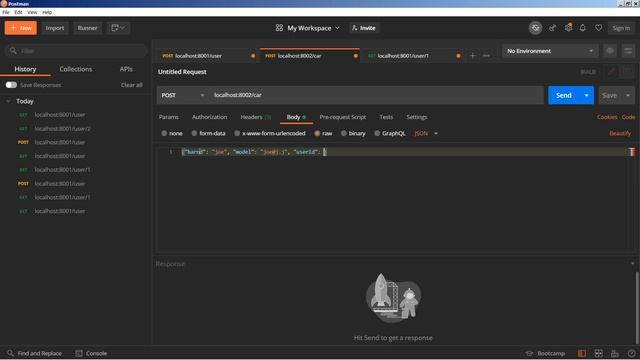Open the View menu
640x360 pixels.
click(32, 12)
